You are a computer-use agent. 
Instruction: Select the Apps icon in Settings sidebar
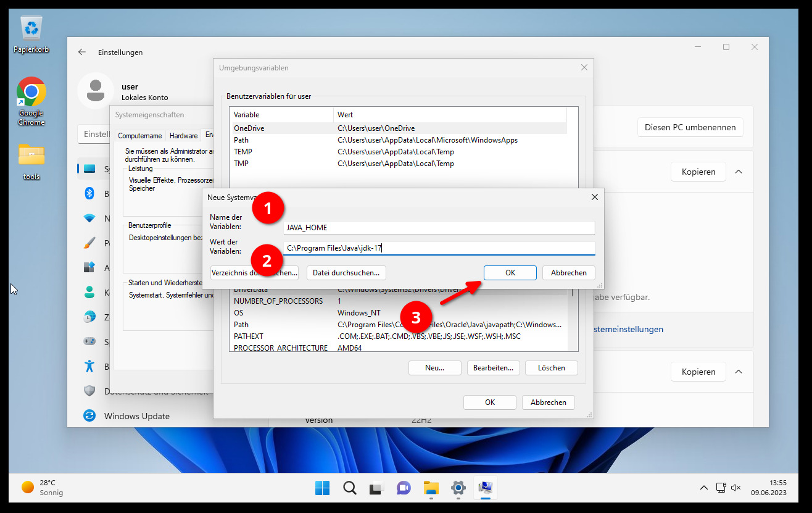pos(89,267)
